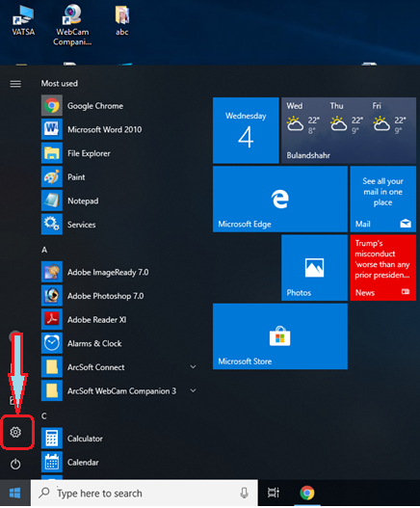420x508 pixels.
Task: Select the Calendar text label
Action: coord(83,463)
